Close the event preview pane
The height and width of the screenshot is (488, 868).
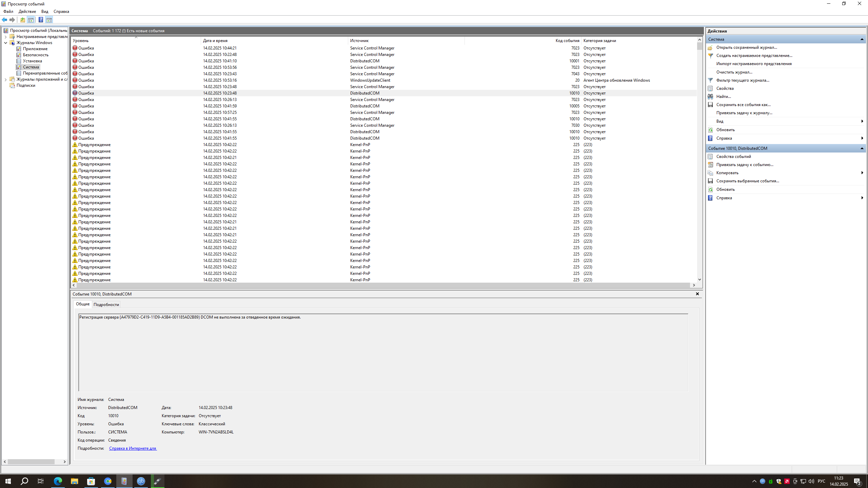click(697, 294)
